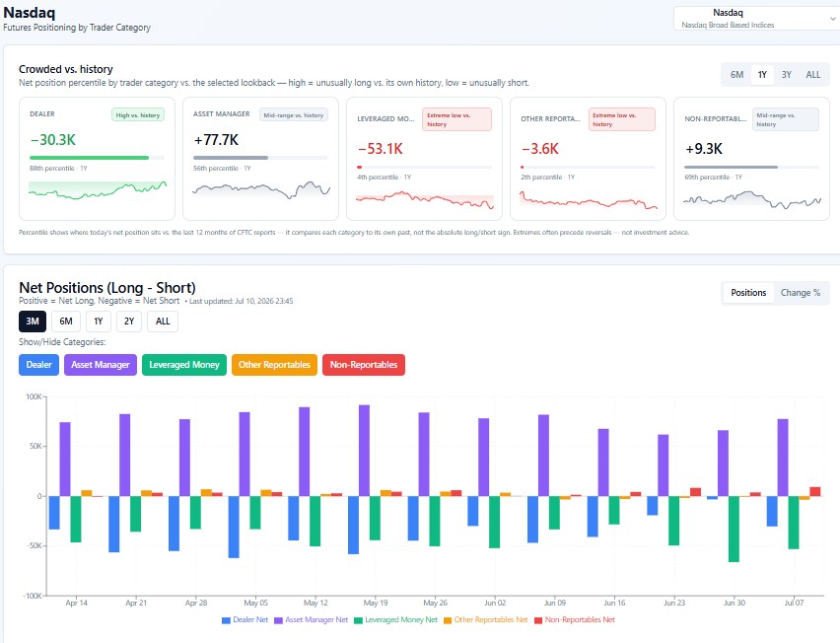The image size is (840, 643).
Task: Switch Net Positions view to Change %
Action: pos(801,293)
